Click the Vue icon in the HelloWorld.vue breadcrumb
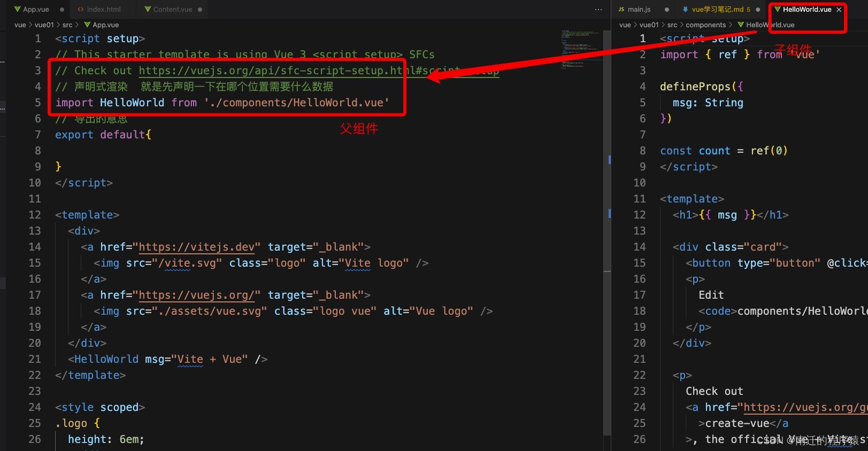 click(x=741, y=25)
